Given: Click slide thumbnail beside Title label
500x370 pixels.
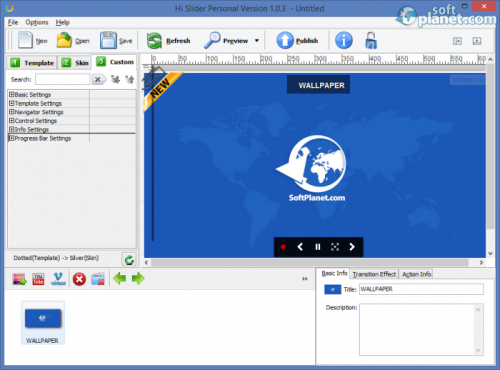Looking at the screenshot, I should click(x=333, y=289).
